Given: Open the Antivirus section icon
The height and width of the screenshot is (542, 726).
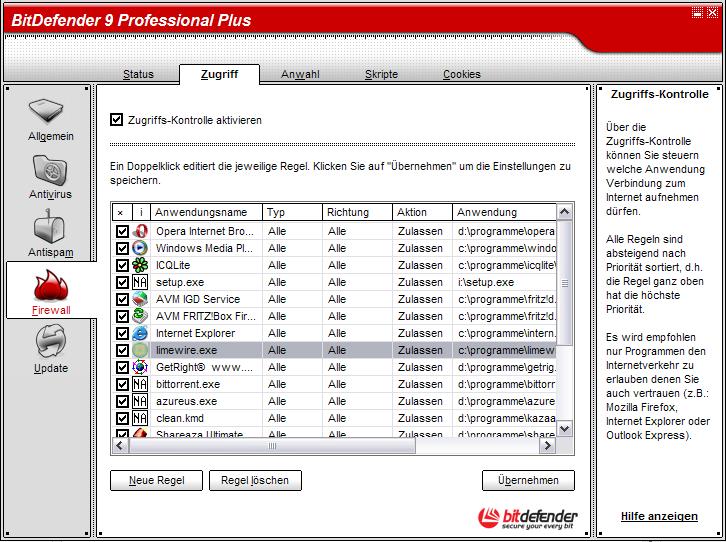Looking at the screenshot, I should coord(50,170).
